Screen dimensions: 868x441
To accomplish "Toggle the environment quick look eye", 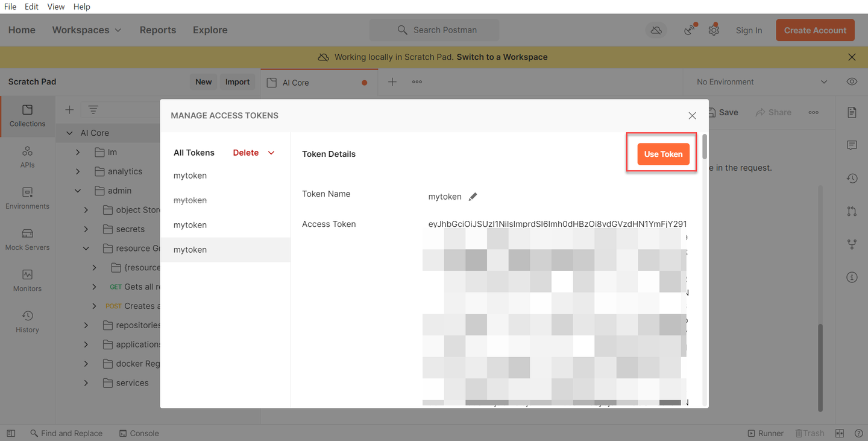I will [x=852, y=82].
